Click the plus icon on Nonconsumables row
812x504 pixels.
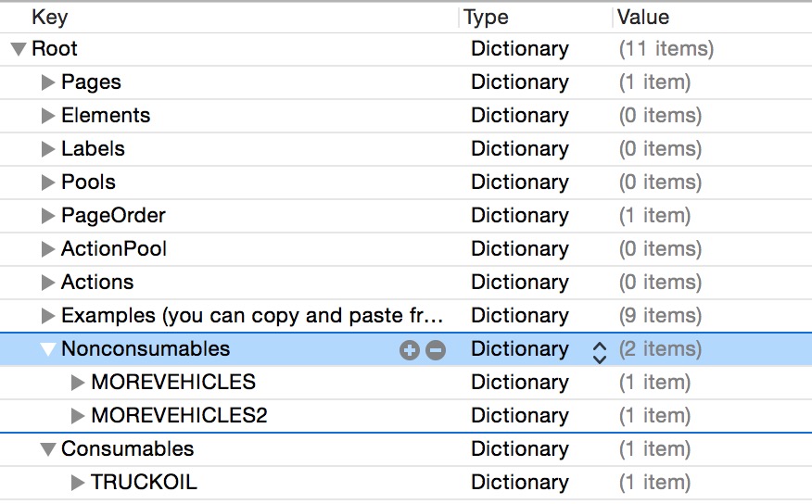409,350
